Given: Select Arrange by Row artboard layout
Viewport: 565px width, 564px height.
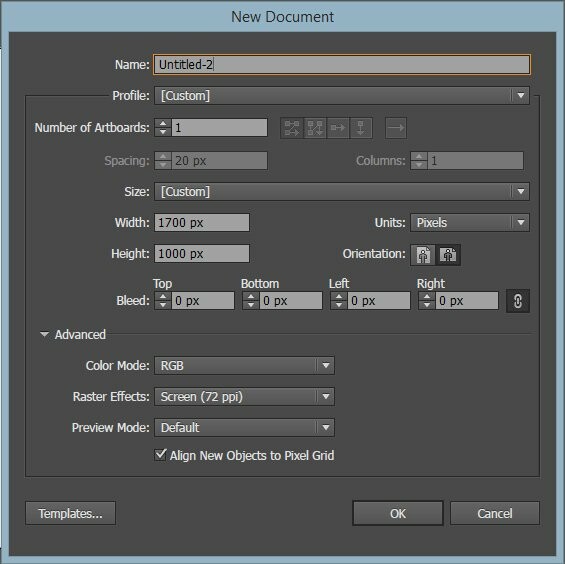Looking at the screenshot, I should click(x=338, y=128).
